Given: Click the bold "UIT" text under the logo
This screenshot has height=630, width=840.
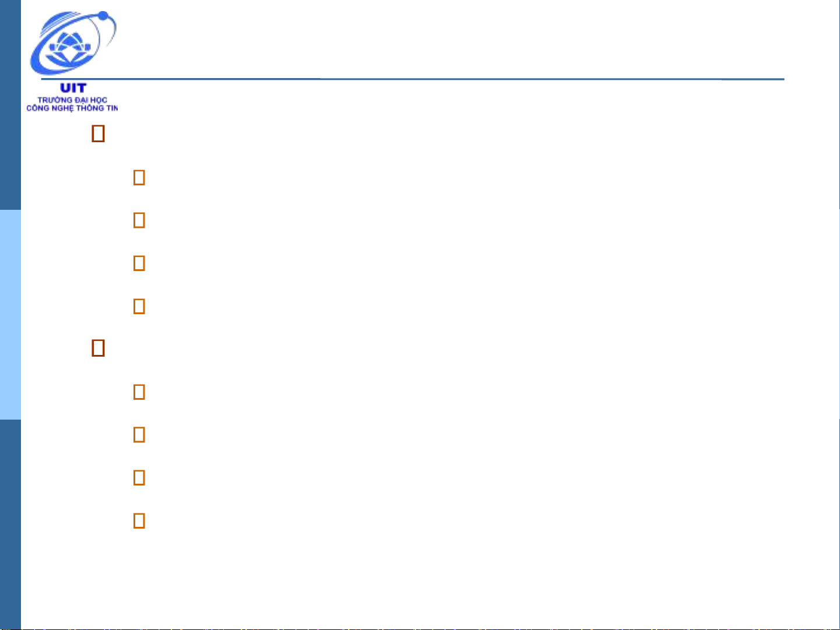Looking at the screenshot, I should click(x=73, y=88).
